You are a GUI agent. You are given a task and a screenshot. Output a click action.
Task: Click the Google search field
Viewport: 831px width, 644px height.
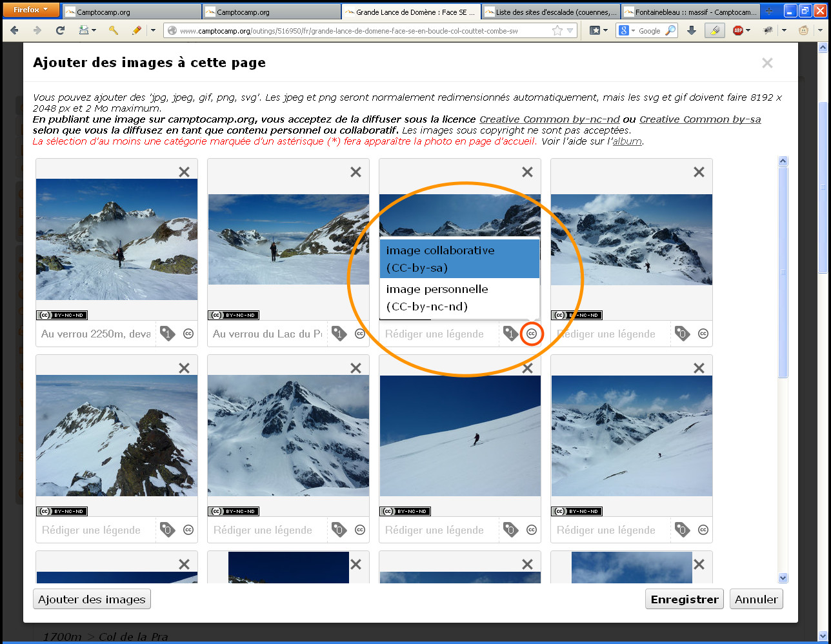click(x=650, y=30)
